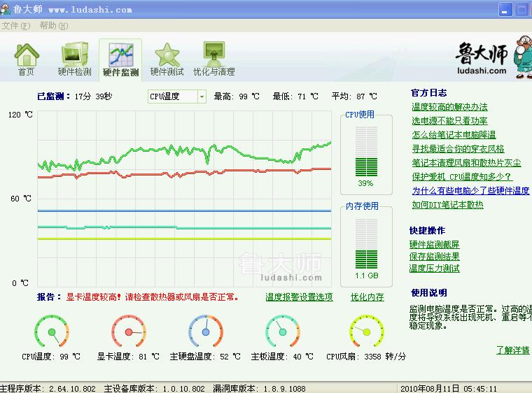This screenshot has height=393, width=532.
Task: Open the 文件 menu
Action: click(x=15, y=26)
